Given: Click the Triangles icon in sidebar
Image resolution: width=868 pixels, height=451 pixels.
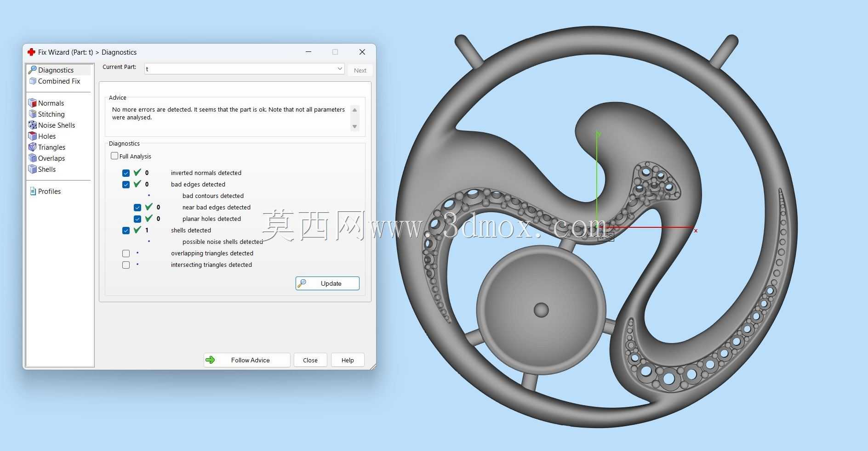Looking at the screenshot, I should (x=32, y=147).
